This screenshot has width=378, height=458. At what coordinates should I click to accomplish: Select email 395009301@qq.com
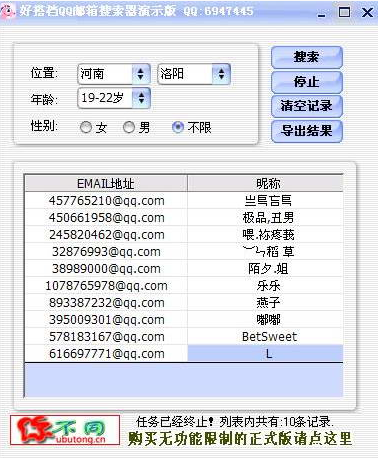click(107, 320)
